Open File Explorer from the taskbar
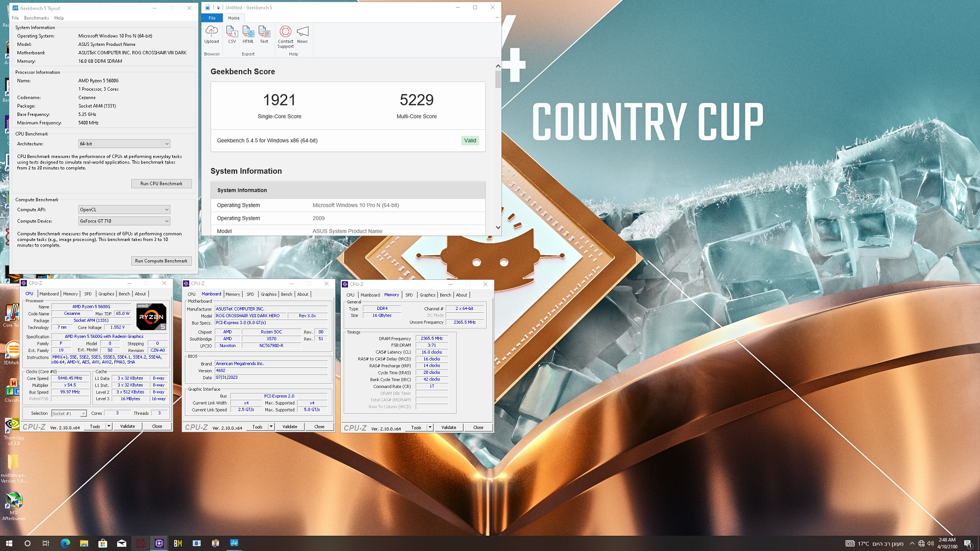 coord(84,543)
